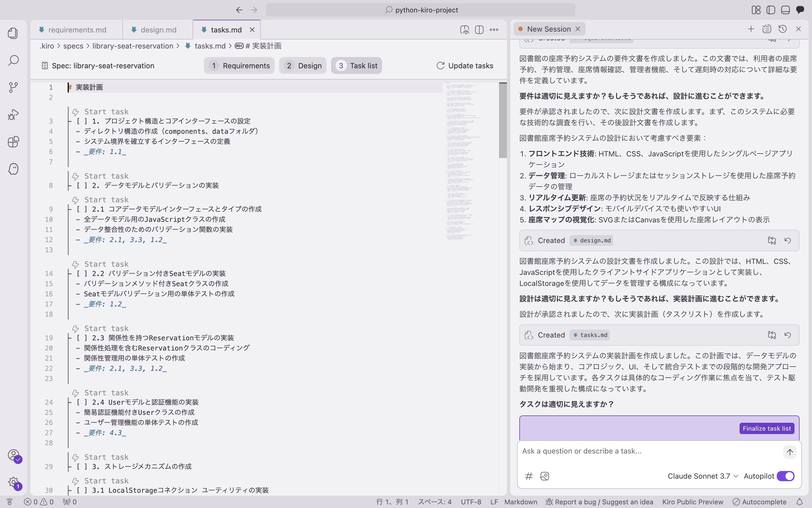Open Autocomplete status bar item
Viewport: 812px width, 508px height.
pyautogui.click(x=760, y=502)
